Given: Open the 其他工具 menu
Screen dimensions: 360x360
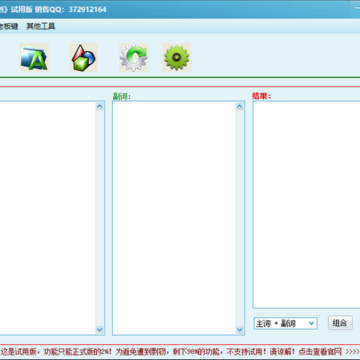Looking at the screenshot, I should (x=41, y=26).
